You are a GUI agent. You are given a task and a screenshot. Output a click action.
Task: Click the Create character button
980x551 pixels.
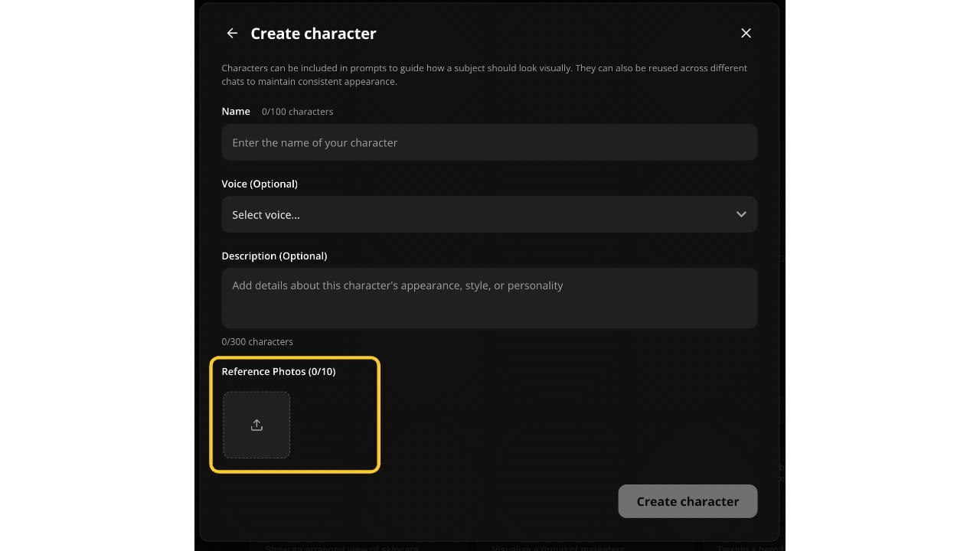pos(688,501)
